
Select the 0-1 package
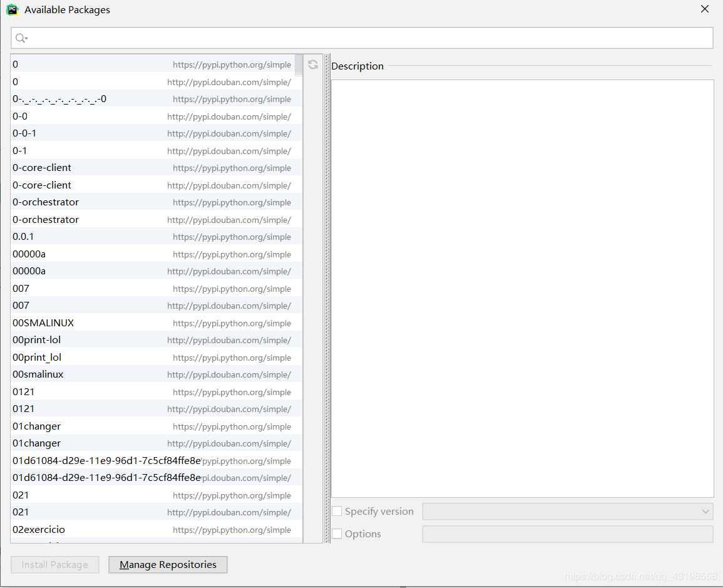[x=156, y=151]
